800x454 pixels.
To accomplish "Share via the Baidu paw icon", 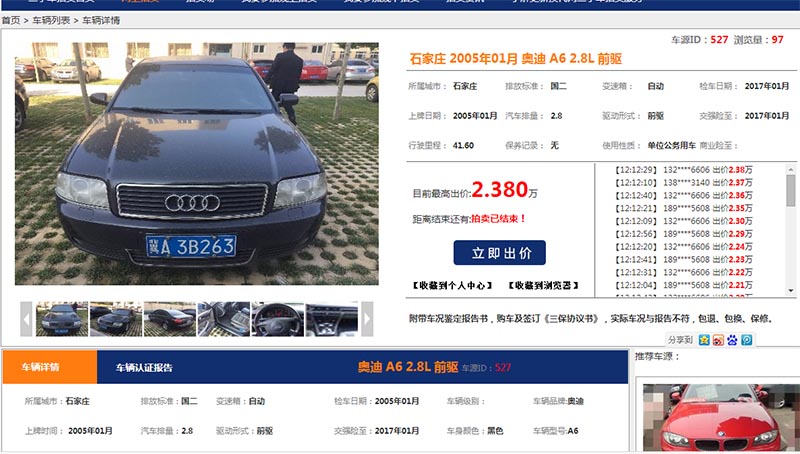I will [733, 340].
